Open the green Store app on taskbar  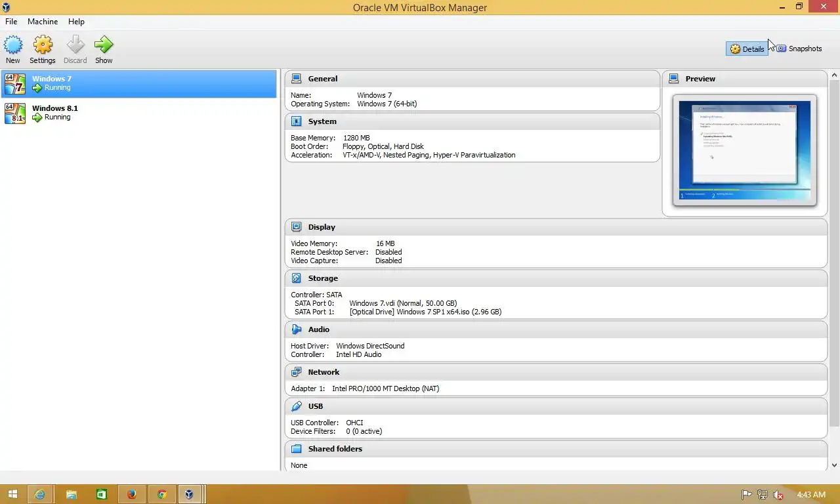click(x=102, y=494)
